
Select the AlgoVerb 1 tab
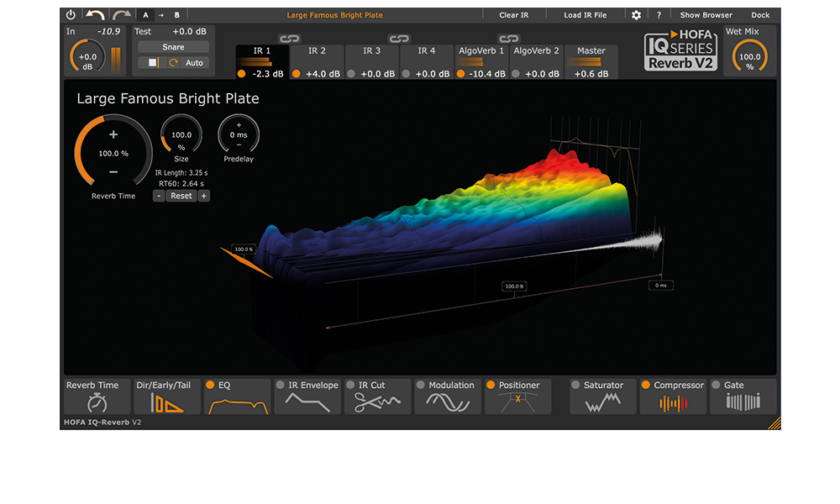[x=481, y=62]
